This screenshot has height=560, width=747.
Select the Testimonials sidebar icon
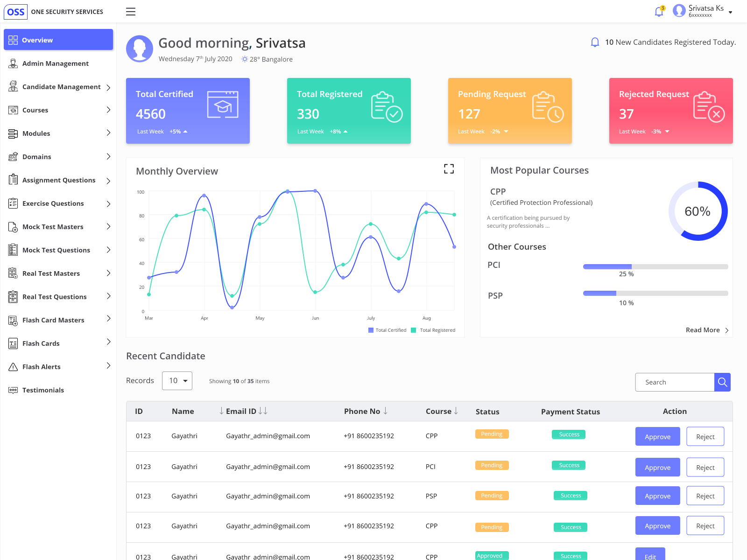pos(13,390)
